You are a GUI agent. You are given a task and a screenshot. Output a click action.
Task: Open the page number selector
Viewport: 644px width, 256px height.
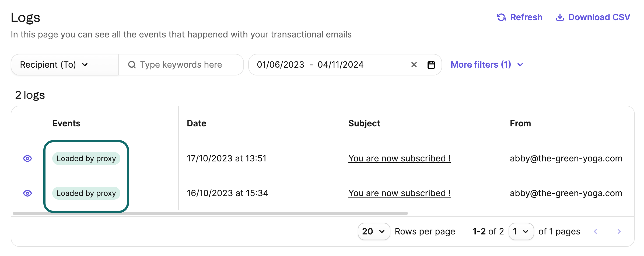521,231
